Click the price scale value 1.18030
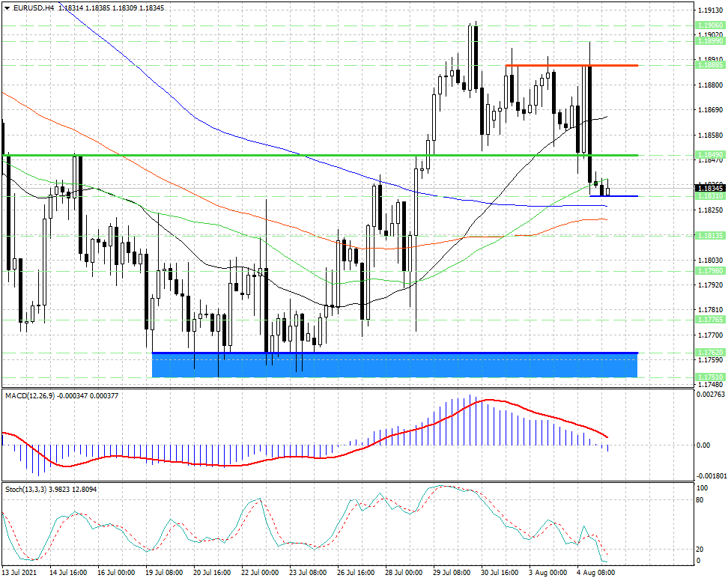The height and width of the screenshot is (581, 728). (710, 261)
